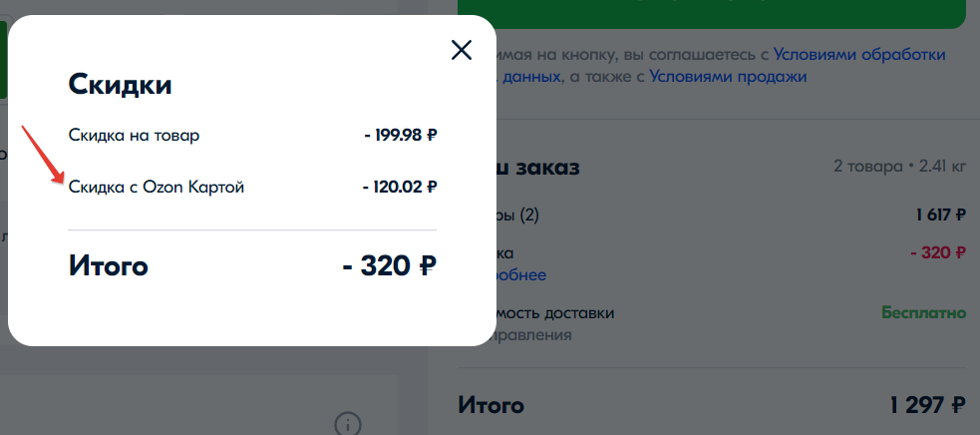Click the - 120.02 ₽ Ozon card discount

tap(400, 187)
